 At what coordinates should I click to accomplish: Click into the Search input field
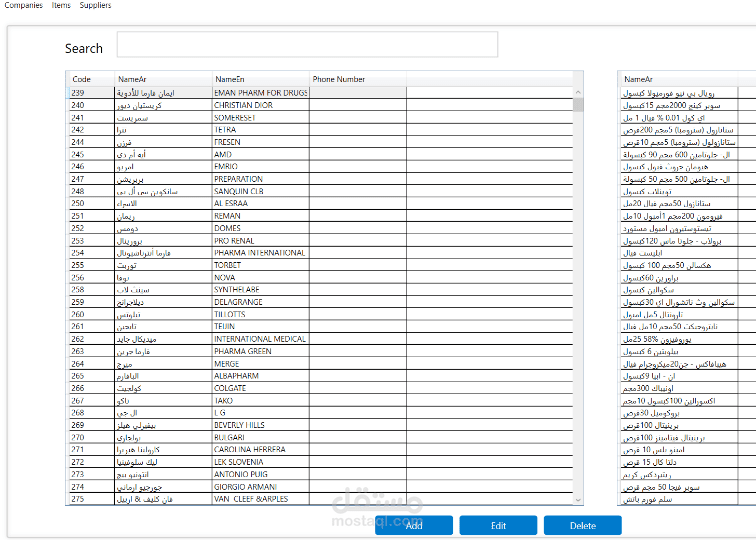click(x=307, y=44)
